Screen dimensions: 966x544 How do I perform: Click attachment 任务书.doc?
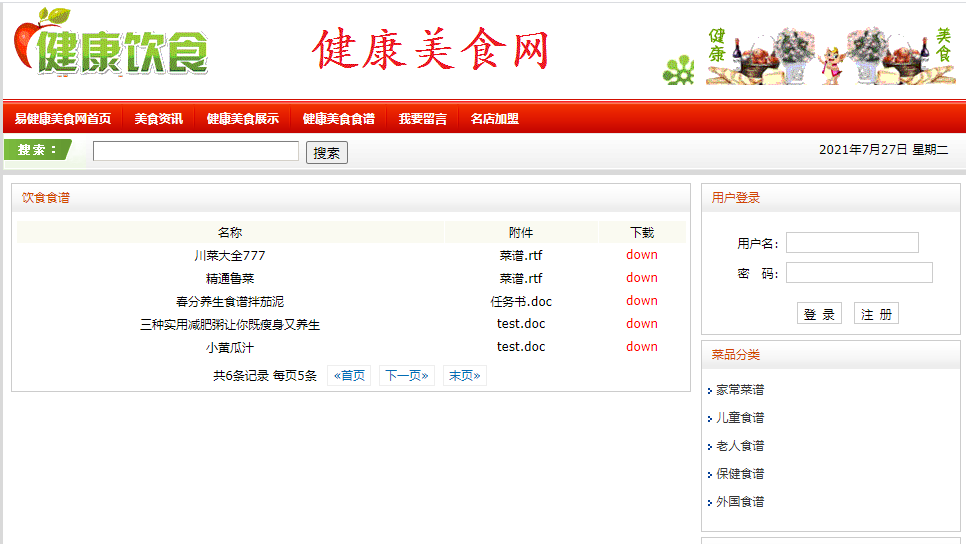point(521,301)
